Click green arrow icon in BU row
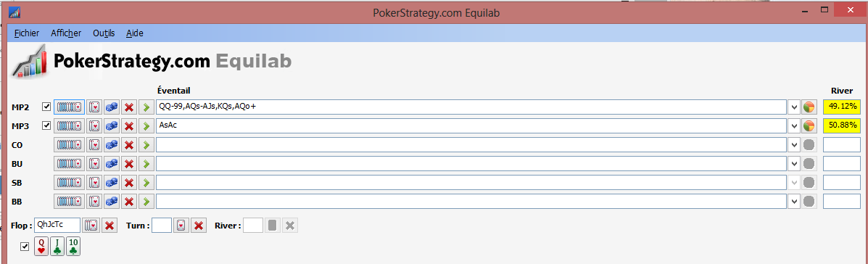Viewport: 868px width, 264px height. 146,164
